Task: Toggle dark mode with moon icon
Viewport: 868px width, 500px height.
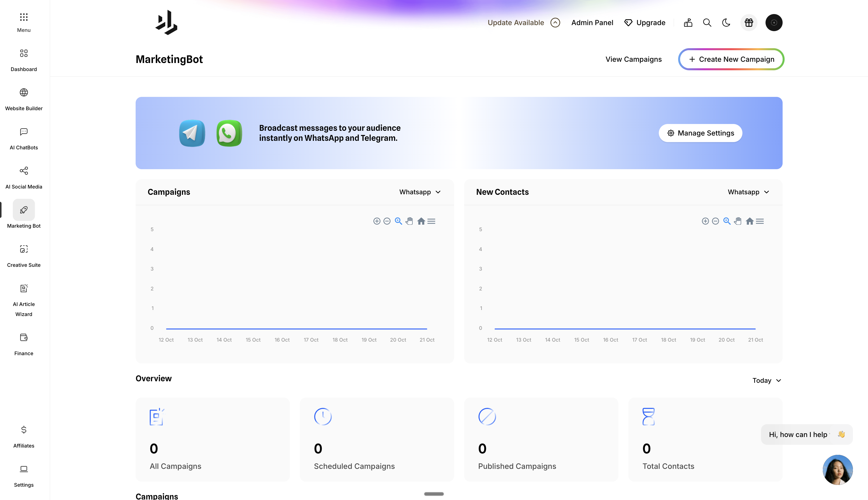Action: (726, 23)
